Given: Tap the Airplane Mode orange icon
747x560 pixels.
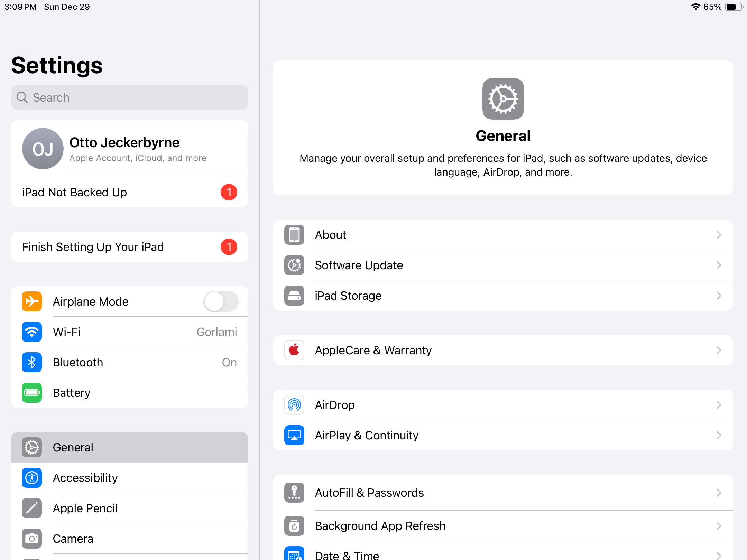Looking at the screenshot, I should [x=32, y=301].
